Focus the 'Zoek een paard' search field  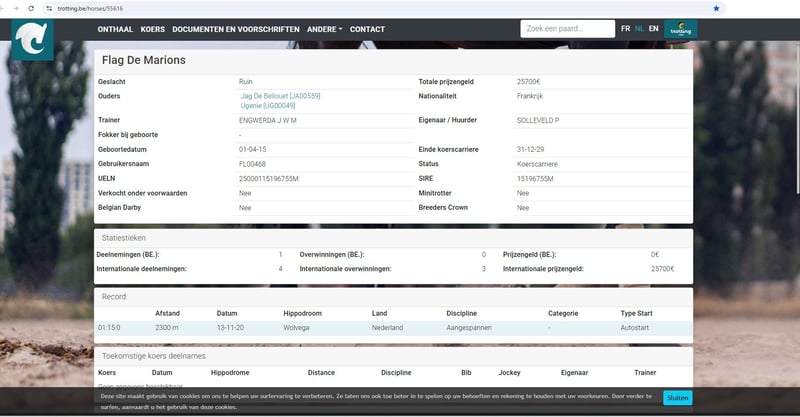567,29
